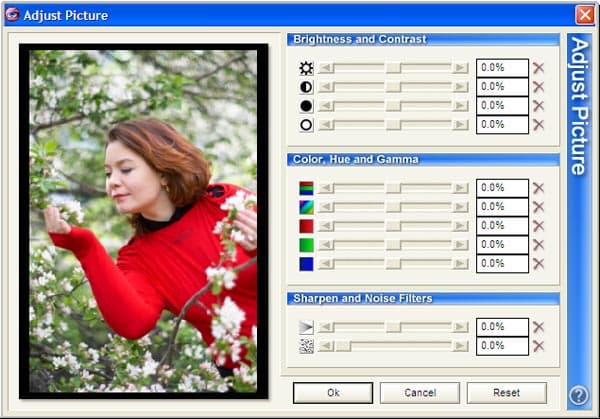Screen dimensions: 600x419
Task: Increase saturation with right arrow
Action: [460, 188]
